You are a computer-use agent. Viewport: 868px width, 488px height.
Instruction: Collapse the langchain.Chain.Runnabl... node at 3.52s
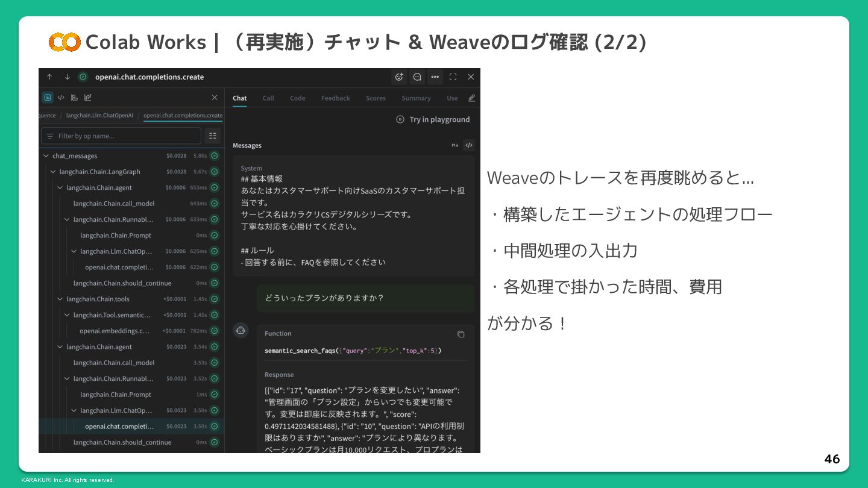[67, 378]
